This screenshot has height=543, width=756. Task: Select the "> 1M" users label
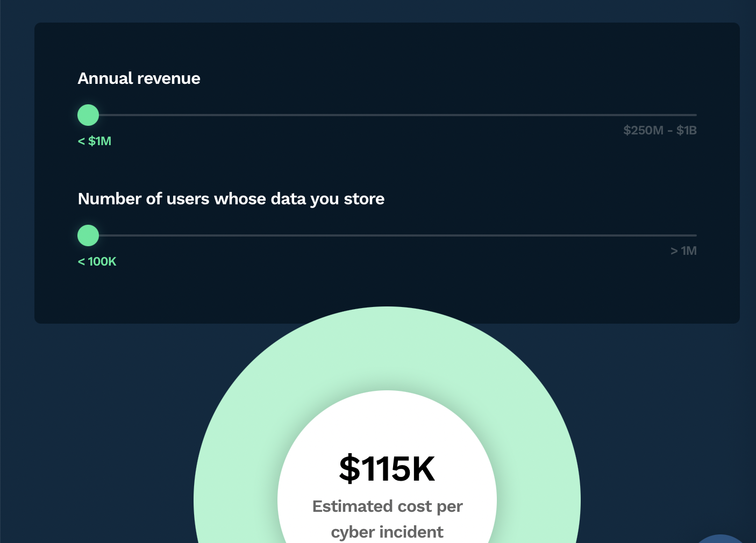683,251
